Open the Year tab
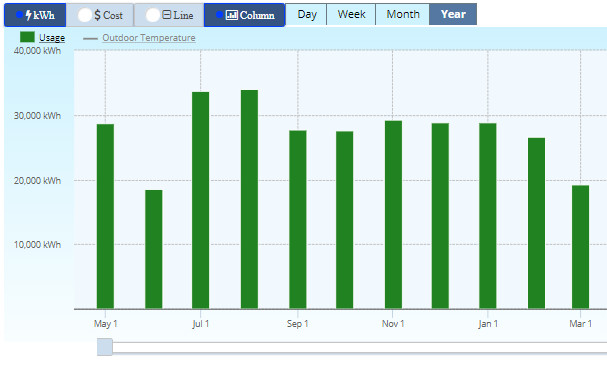607x374 pixels. pyautogui.click(x=453, y=14)
